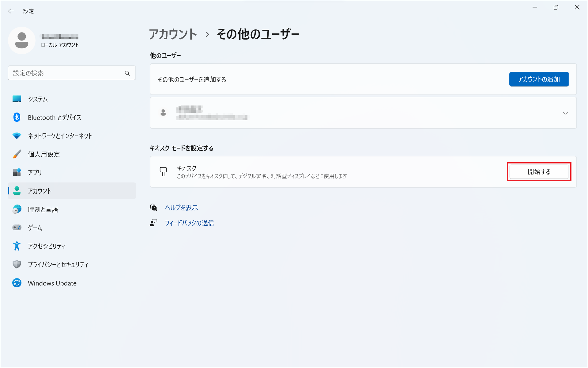Open the System (システム) section icon
The height and width of the screenshot is (368, 588).
tap(17, 99)
